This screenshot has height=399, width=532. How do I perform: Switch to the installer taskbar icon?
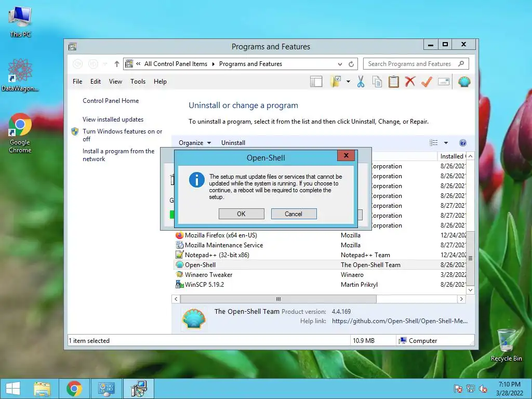click(139, 389)
